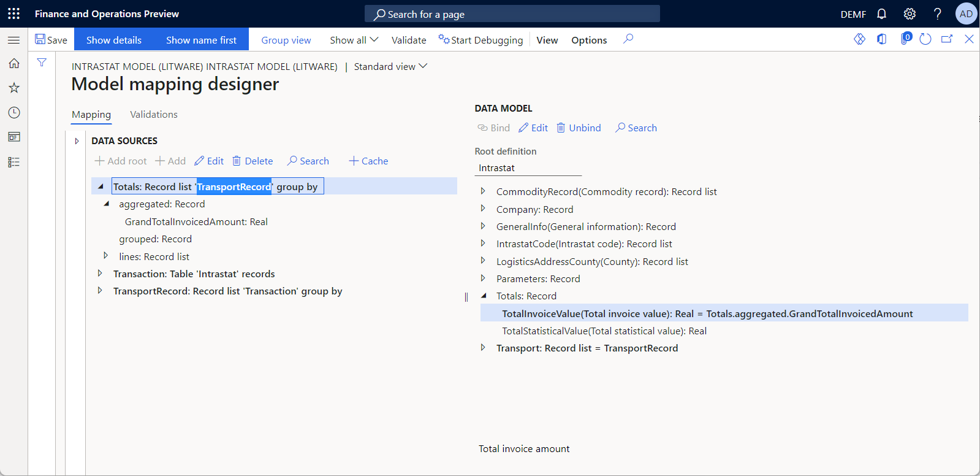Unbind the selected data model field
The height and width of the screenshot is (476, 980).
click(x=579, y=128)
